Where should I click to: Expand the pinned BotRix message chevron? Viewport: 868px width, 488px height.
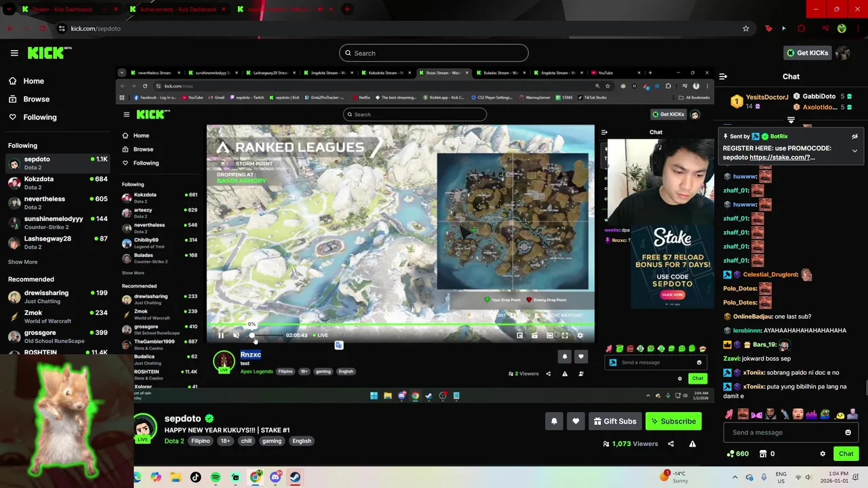pyautogui.click(x=854, y=150)
